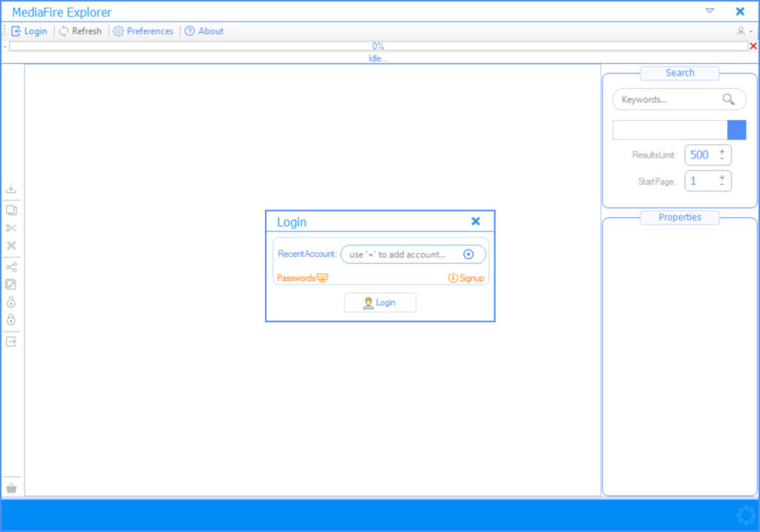Click the Properties panel header
760x532 pixels.
click(x=680, y=217)
